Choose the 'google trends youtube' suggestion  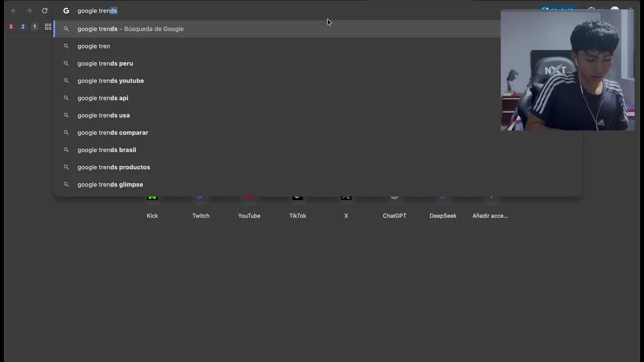pyautogui.click(x=318, y=80)
